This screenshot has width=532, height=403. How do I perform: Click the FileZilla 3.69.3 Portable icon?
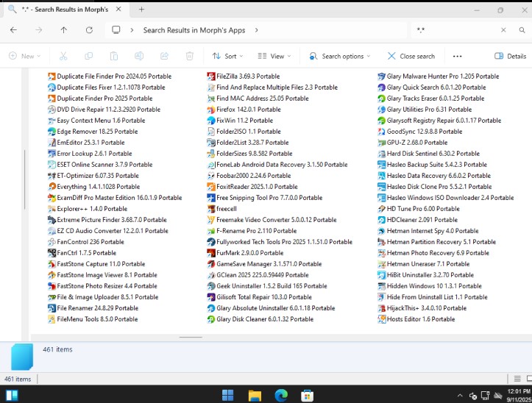[x=211, y=76]
